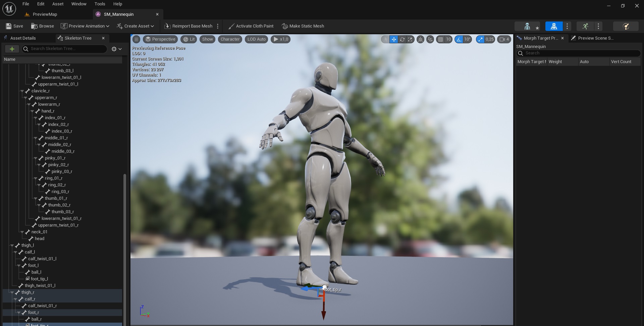Click Reimport Base Mesh button
The height and width of the screenshot is (326, 644).
pos(189,26)
